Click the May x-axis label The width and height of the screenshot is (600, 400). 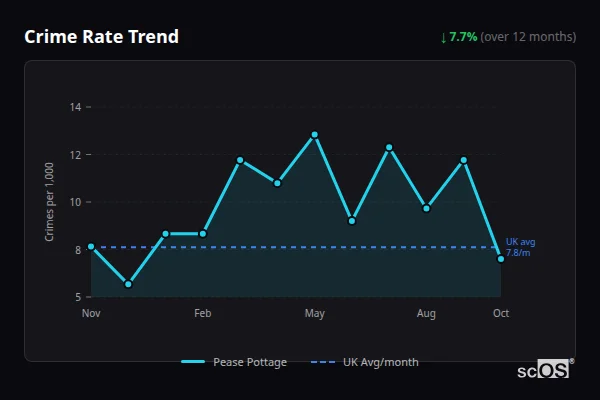pos(315,313)
